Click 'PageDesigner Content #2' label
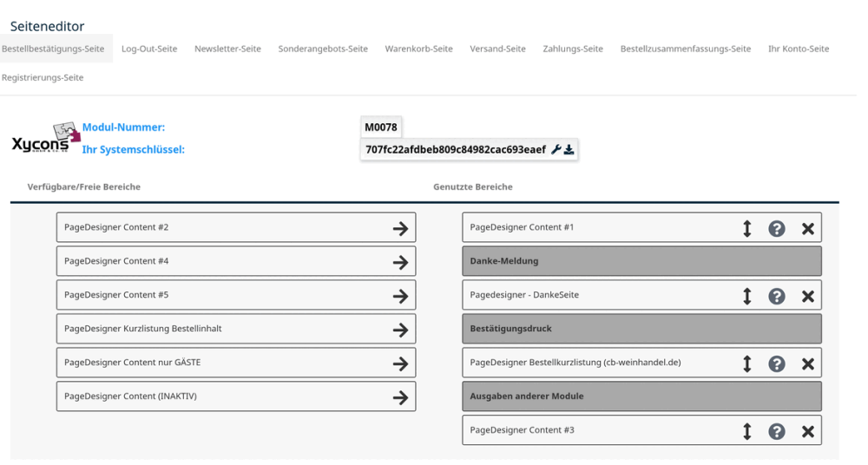Screen dimensions: 868x465 click(x=116, y=227)
